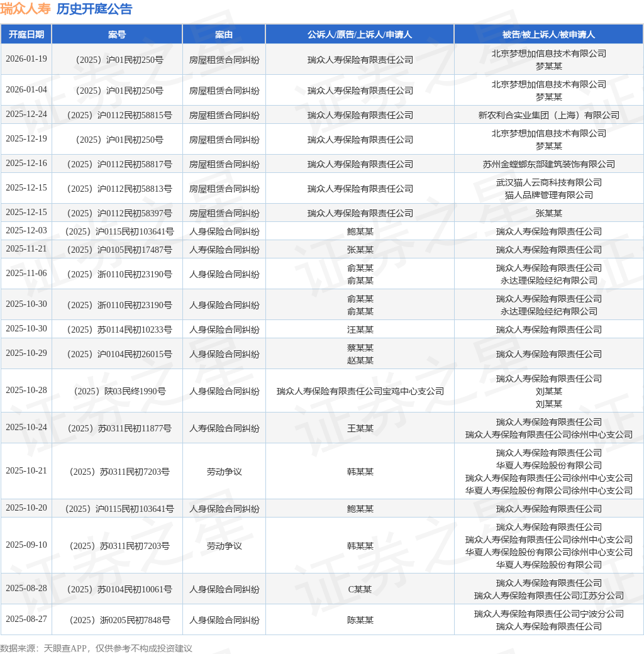The width and height of the screenshot is (644, 654).
Task: Click plaintiff 汪某某
Action: 360,330
